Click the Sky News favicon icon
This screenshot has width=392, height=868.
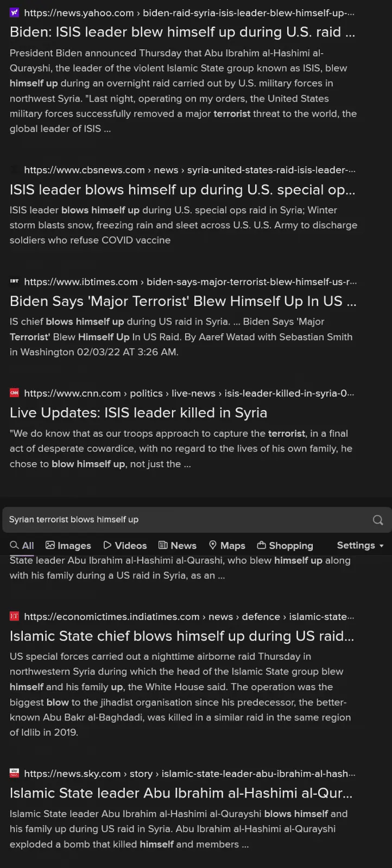[x=15, y=774]
